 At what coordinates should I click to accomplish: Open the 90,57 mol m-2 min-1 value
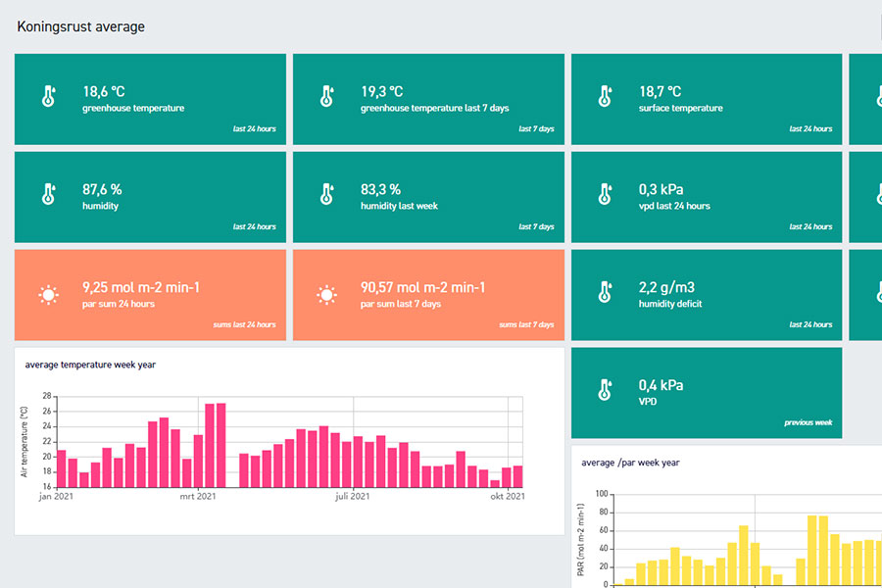(422, 287)
